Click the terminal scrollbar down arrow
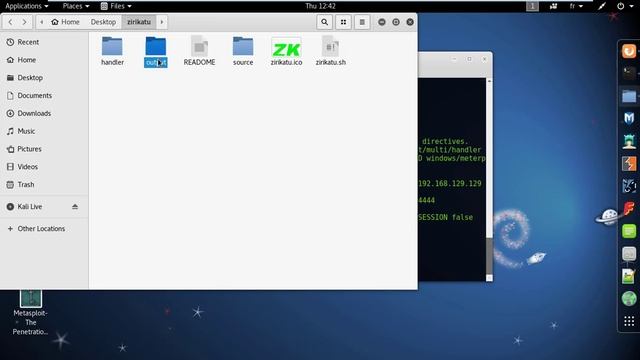The image size is (640, 360). tap(489, 278)
